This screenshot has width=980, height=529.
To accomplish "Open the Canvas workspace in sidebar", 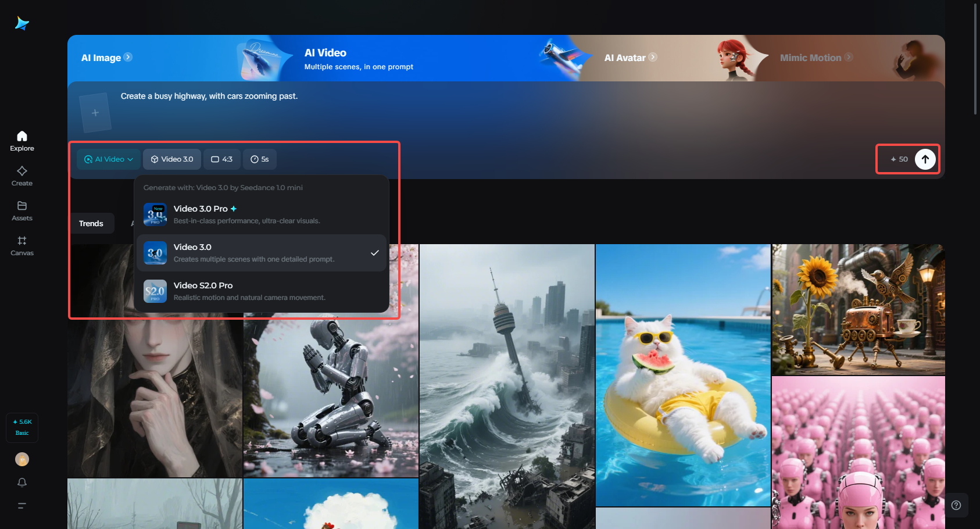I will pyautogui.click(x=22, y=246).
